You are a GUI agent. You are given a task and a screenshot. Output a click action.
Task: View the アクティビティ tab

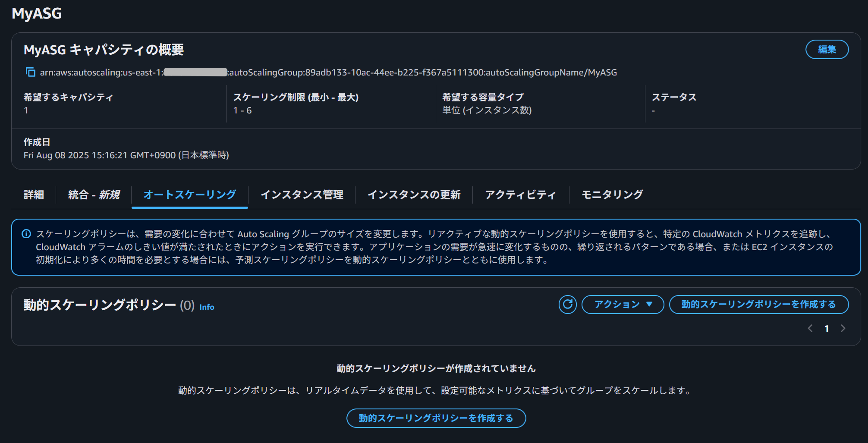pyautogui.click(x=520, y=195)
